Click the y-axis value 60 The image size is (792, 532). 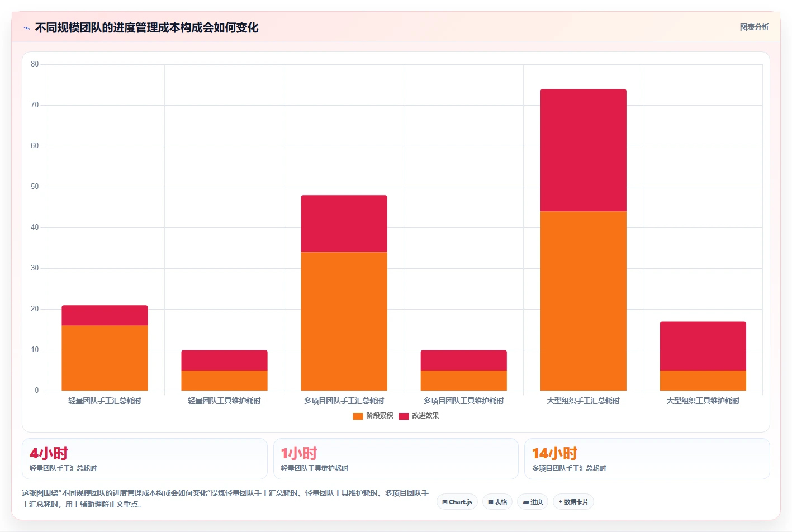[35, 146]
